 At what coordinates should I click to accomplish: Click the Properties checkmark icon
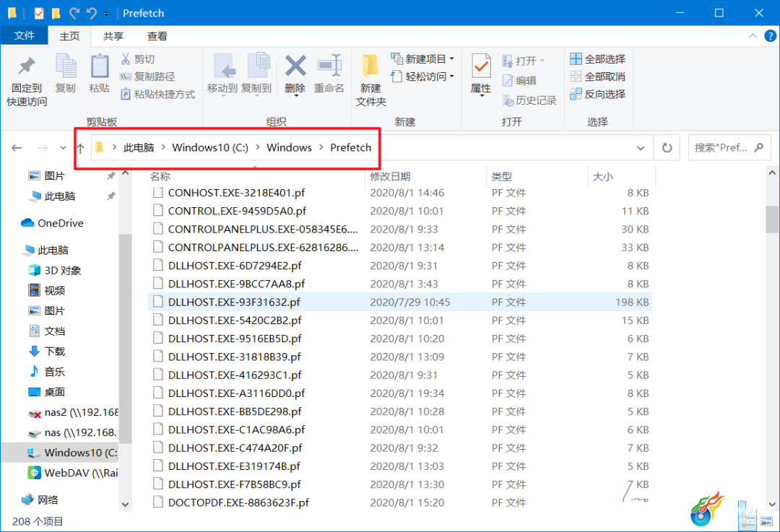(x=481, y=66)
